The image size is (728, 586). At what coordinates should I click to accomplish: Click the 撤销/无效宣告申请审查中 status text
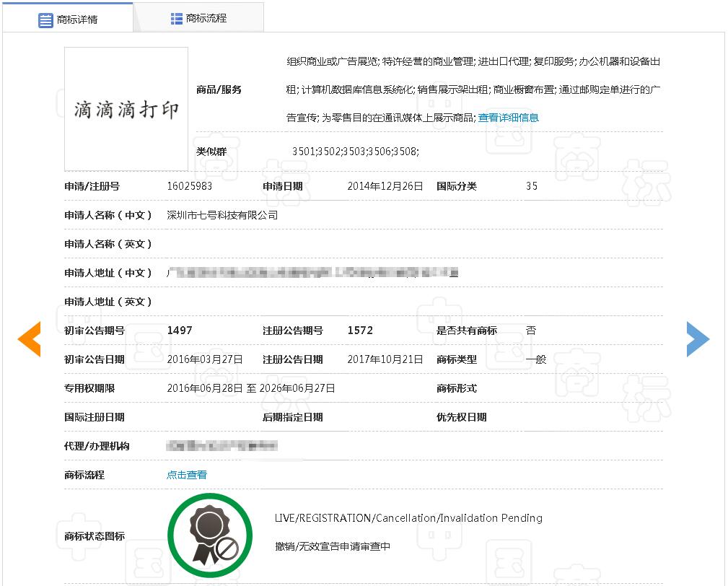[332, 547]
